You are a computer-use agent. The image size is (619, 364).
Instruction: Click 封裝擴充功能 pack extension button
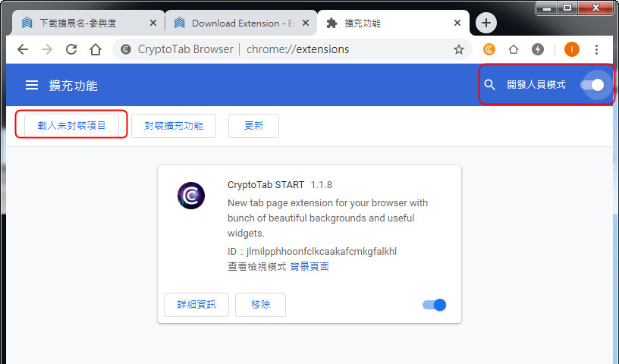pos(174,126)
